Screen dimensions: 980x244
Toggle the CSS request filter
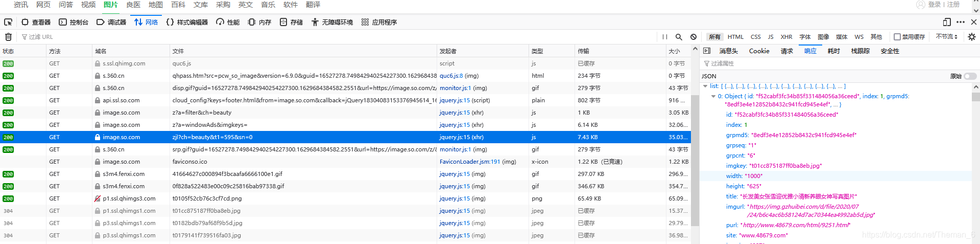point(755,37)
